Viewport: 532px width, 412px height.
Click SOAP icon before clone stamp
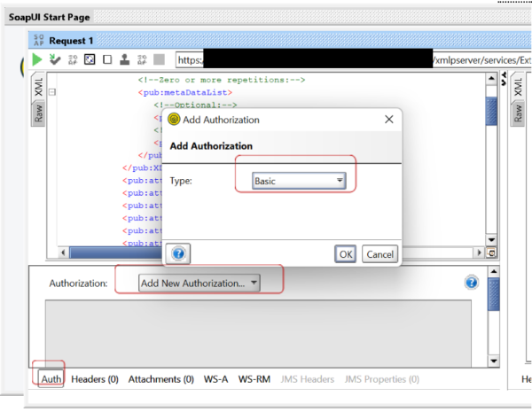point(73,59)
